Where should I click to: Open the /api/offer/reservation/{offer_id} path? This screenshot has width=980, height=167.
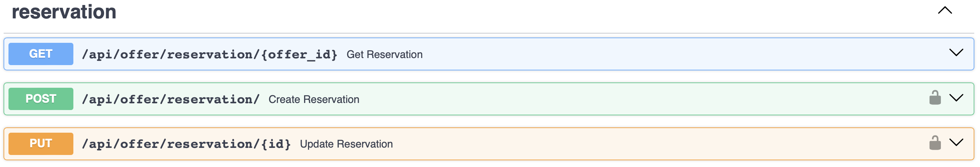coord(210,54)
